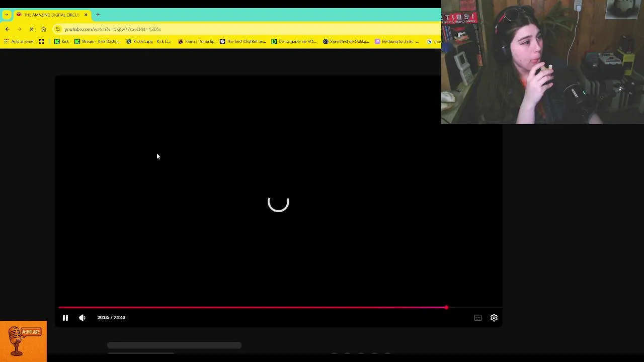Open Speedtest de Ookla bookmark
Viewport: 644px width, 362px height.
point(346,41)
